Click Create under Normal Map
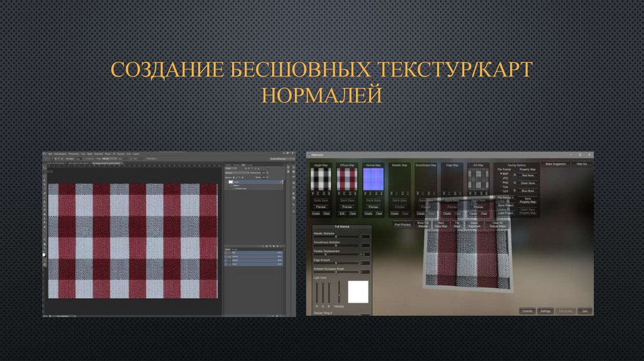Screen dimensions: 644x361 point(368,214)
